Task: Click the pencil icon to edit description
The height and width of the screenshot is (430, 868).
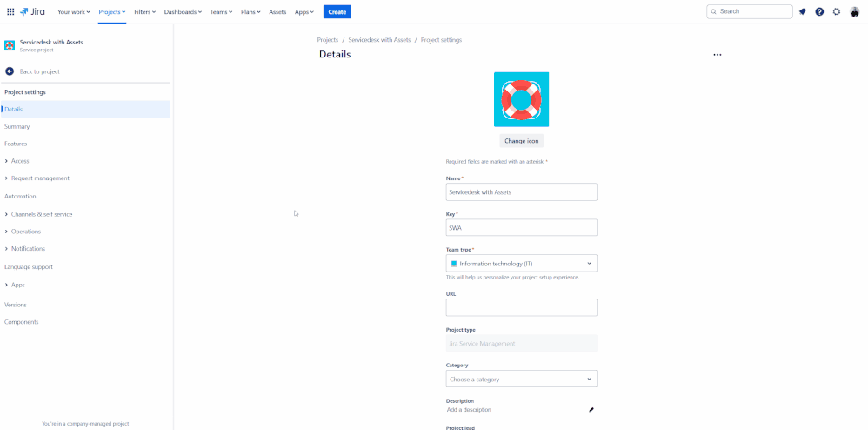Action: [591, 410]
